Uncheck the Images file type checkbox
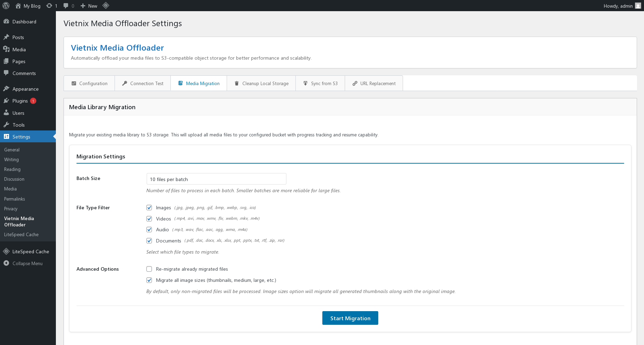This screenshot has width=644, height=345. [149, 208]
